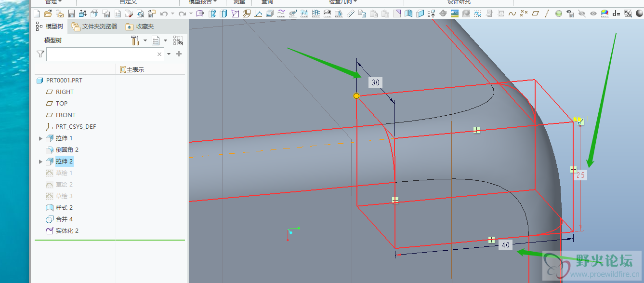Open the 模型报告 ribbon group dropdown
644x283 pixels.
pyautogui.click(x=202, y=2)
